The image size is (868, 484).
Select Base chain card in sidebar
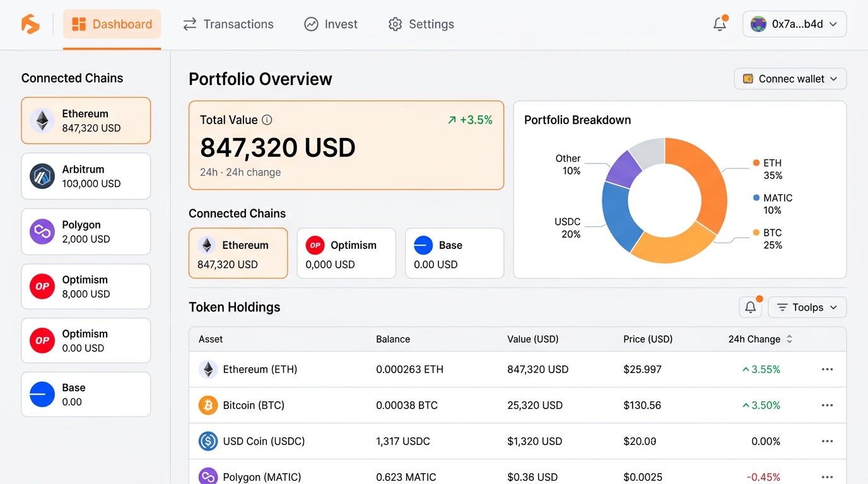tap(86, 395)
